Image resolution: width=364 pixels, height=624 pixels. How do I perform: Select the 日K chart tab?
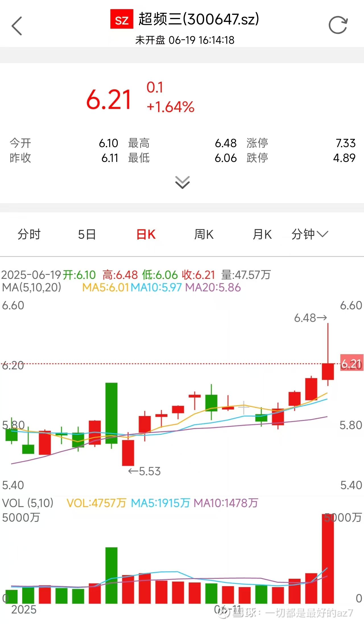click(146, 234)
